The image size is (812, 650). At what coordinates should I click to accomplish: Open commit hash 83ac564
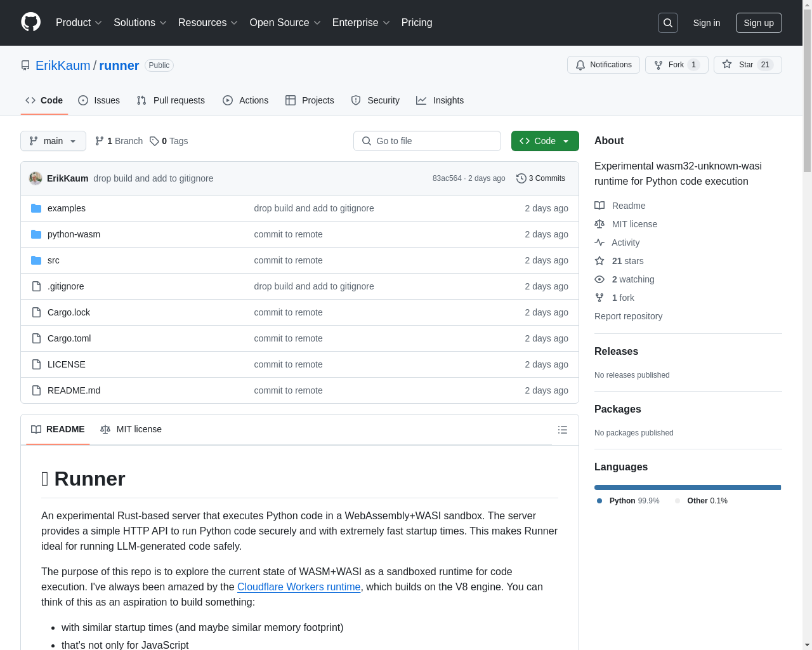tap(447, 178)
